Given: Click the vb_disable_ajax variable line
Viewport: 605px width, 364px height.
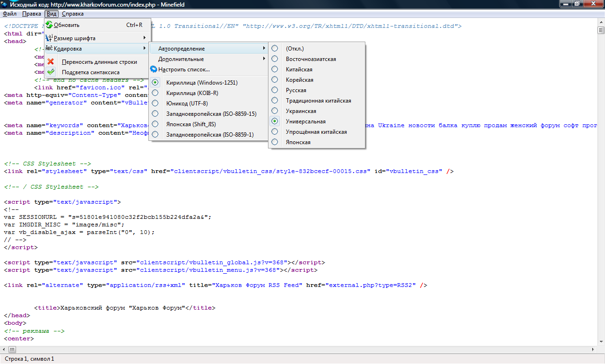Looking at the screenshot, I should coord(79,232).
